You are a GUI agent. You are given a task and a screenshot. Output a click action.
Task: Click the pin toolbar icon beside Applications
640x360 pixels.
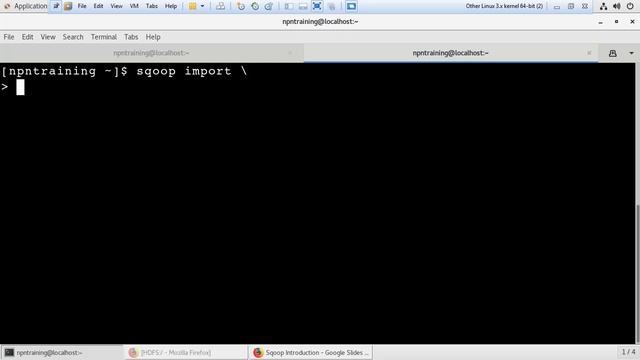tap(56, 6)
